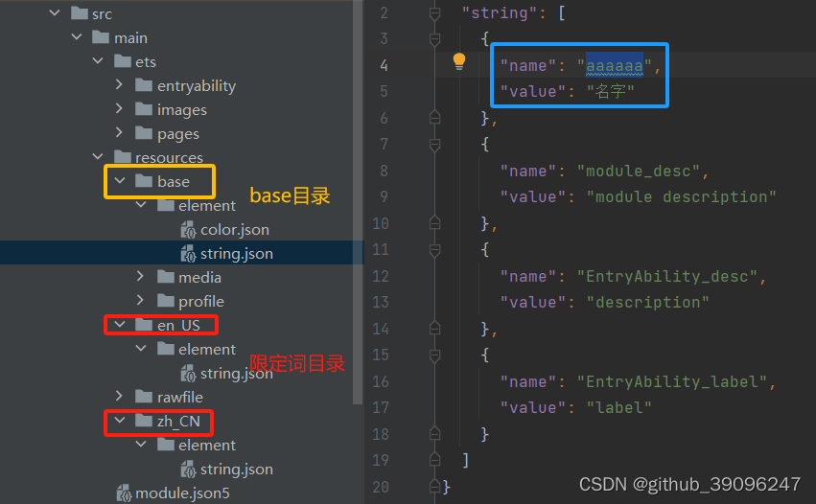The image size is (816, 504).
Task: Expand the profile folder chevron
Action: click(x=140, y=300)
